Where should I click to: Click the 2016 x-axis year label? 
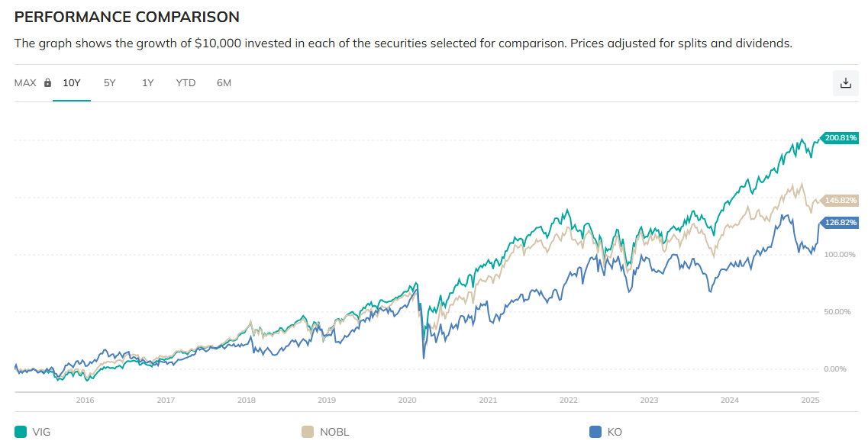coord(85,400)
